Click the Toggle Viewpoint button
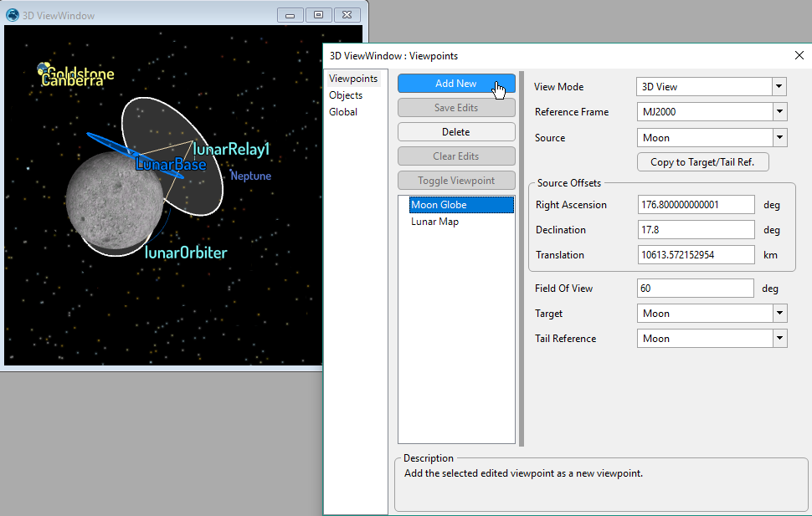 point(456,181)
